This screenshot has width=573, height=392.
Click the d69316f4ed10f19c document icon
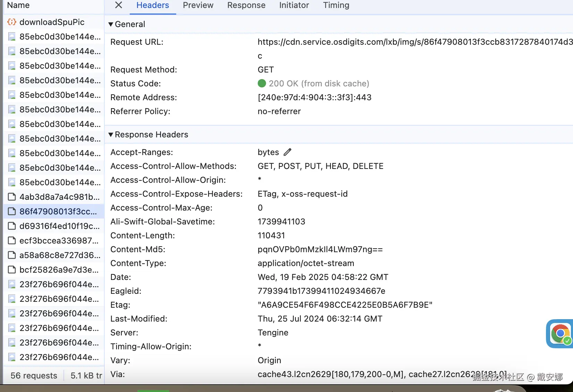point(12,226)
